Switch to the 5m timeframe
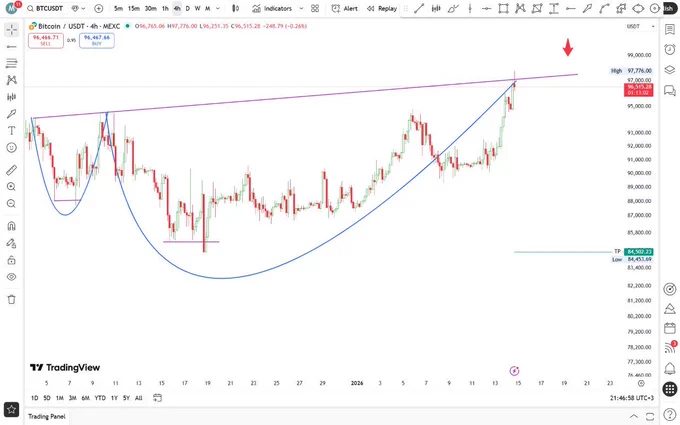The image size is (680, 425). pos(118,8)
